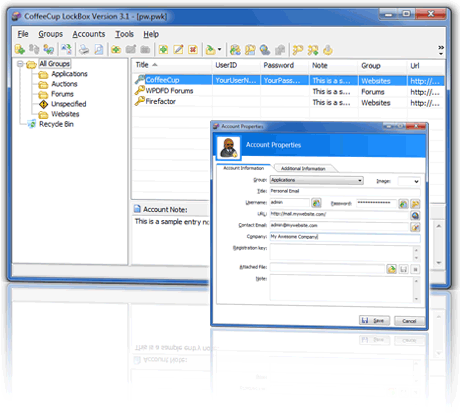The height and width of the screenshot is (420, 460).
Task: Click the green plus add account toolbar icon
Action: click(x=163, y=50)
